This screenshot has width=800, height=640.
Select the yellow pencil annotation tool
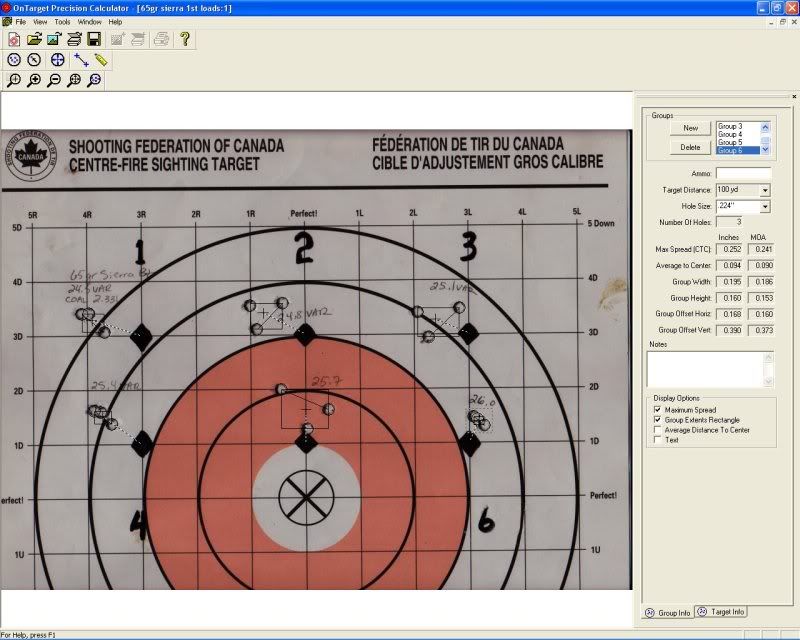click(101, 60)
